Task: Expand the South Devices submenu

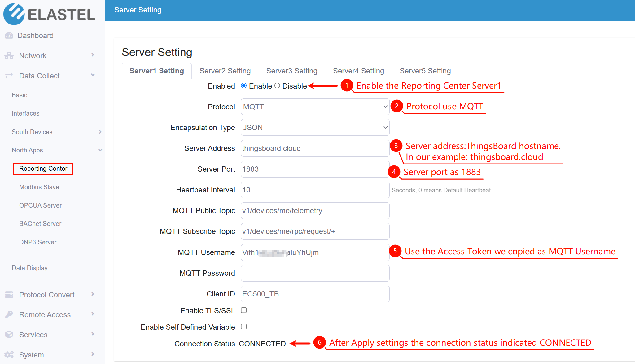Action: (32, 132)
